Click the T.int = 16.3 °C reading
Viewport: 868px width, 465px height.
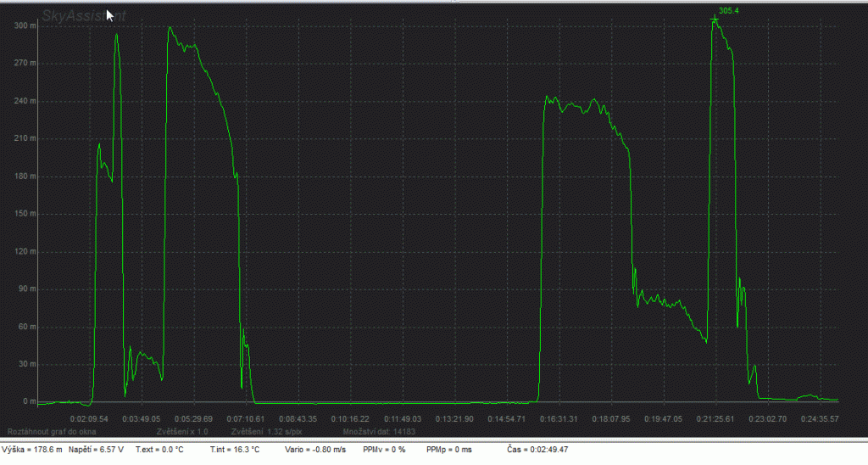tap(235, 450)
